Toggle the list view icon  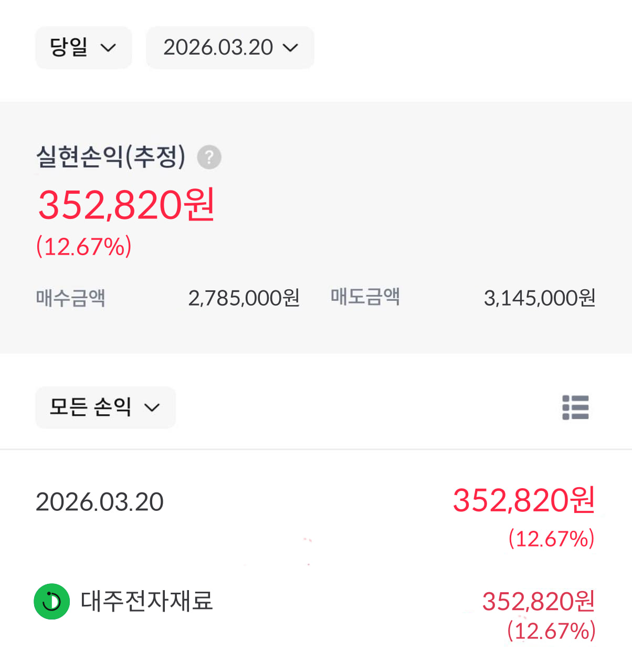coord(575,407)
